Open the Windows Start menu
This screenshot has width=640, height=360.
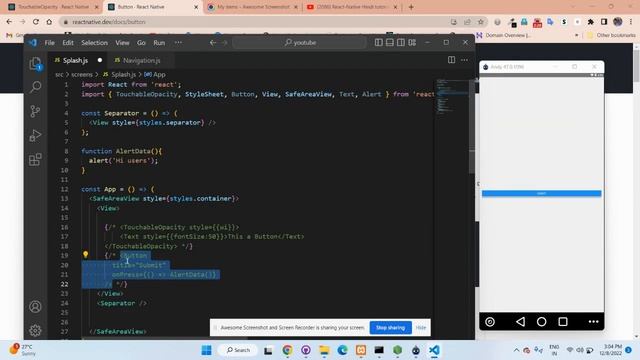click(207, 350)
